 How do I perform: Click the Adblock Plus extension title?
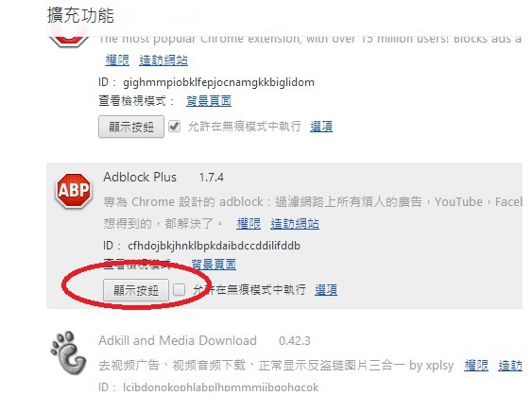coord(140,177)
